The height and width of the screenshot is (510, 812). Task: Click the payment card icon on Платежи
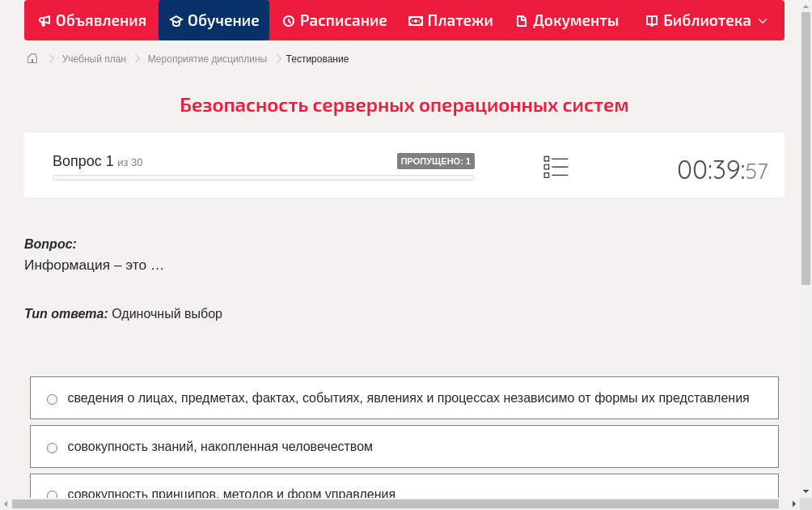416,20
